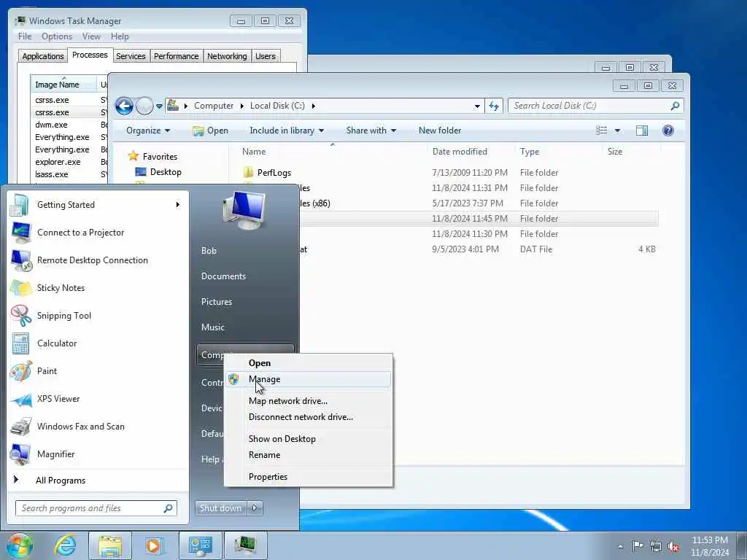Image resolution: width=747 pixels, height=560 pixels.
Task: Click the Action Center flag tray icon
Action: [638, 545]
